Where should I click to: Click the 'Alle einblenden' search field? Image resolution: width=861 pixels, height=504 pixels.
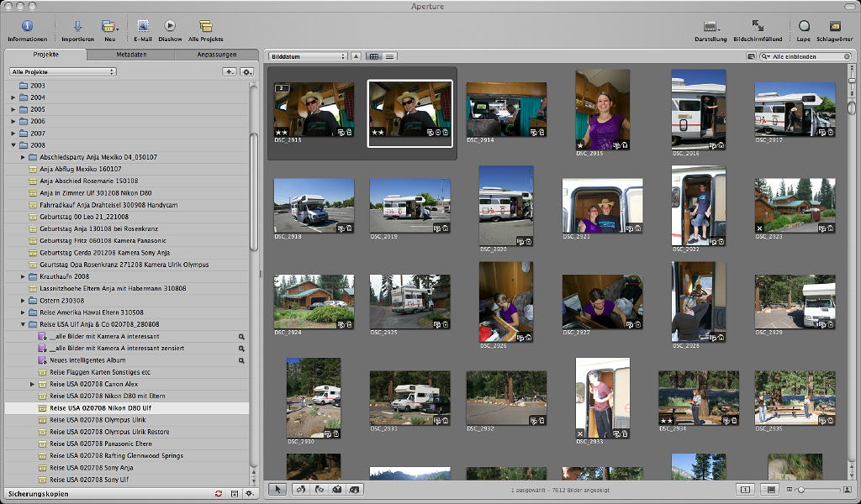pyautogui.click(x=806, y=56)
